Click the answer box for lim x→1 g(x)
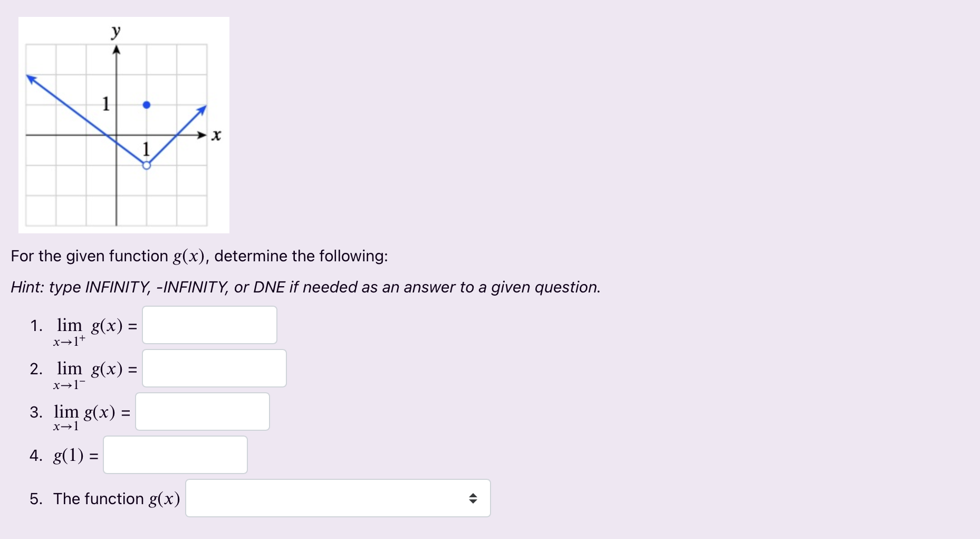Image resolution: width=980 pixels, height=539 pixels. (x=202, y=411)
